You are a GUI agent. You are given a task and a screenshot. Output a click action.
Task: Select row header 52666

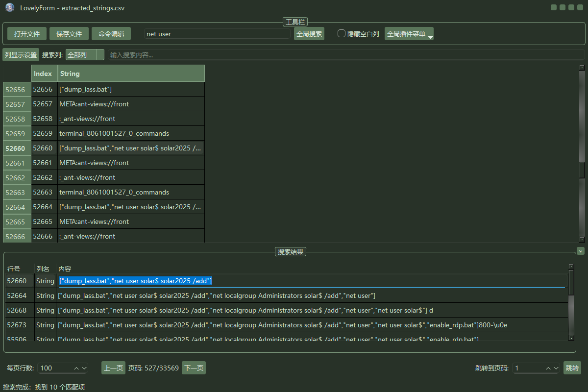(17, 236)
